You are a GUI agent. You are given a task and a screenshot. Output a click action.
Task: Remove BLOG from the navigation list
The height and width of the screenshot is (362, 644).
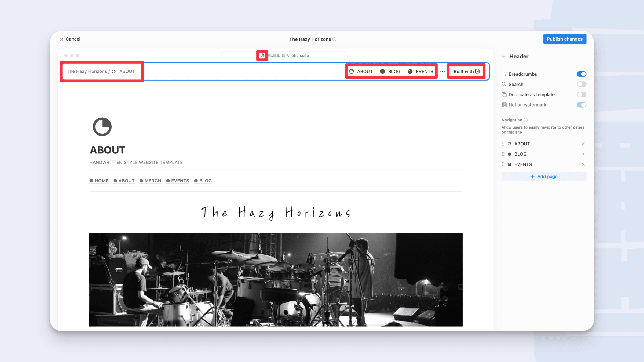point(583,154)
